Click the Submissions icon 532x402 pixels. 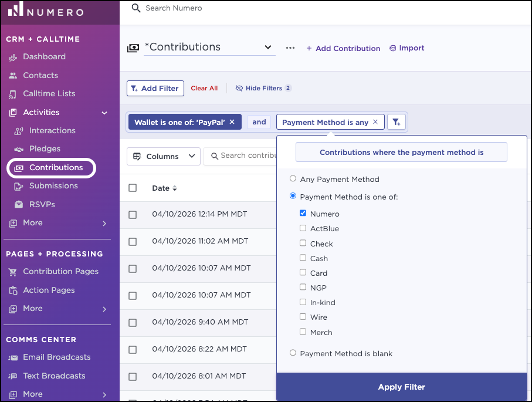19,186
